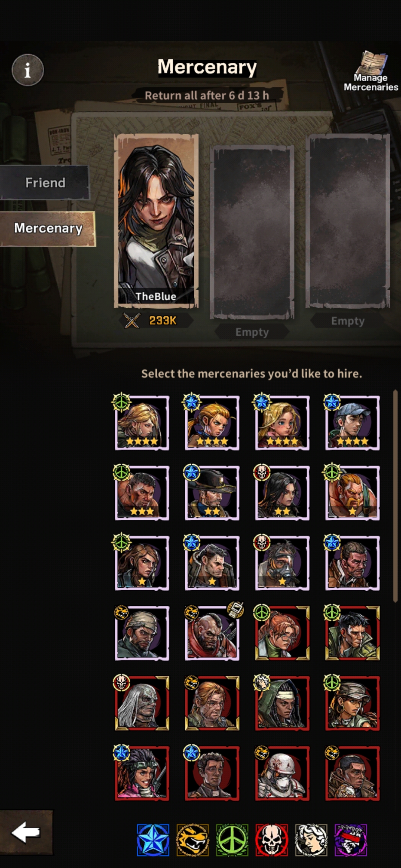Image resolution: width=401 pixels, height=868 pixels.
Task: Choose the white-haired masked skull mercenary
Action: click(x=142, y=703)
